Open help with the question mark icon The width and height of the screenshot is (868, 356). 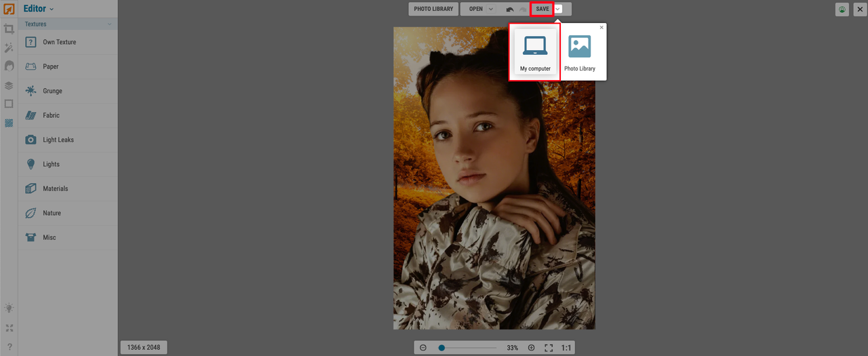point(9,347)
